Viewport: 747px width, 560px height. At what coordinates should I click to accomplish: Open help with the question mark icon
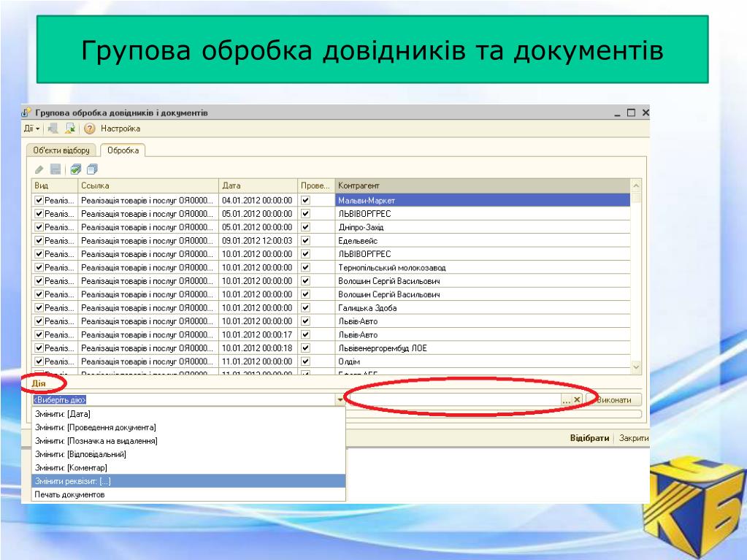(x=90, y=129)
